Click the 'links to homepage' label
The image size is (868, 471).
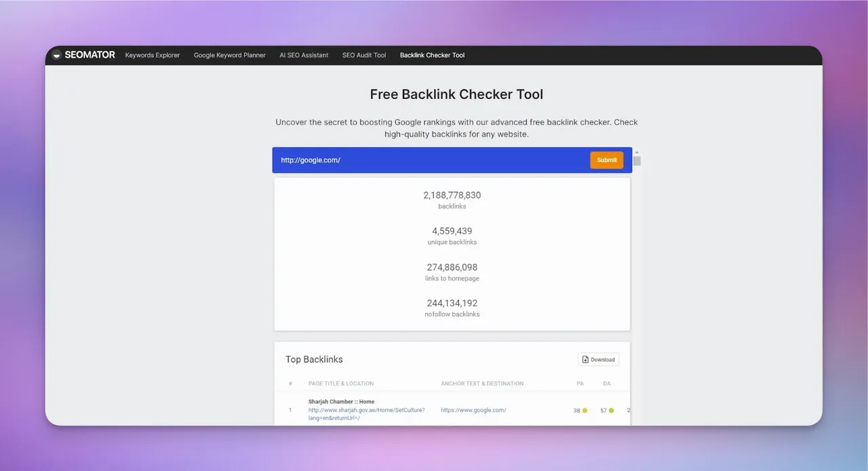[452, 278]
